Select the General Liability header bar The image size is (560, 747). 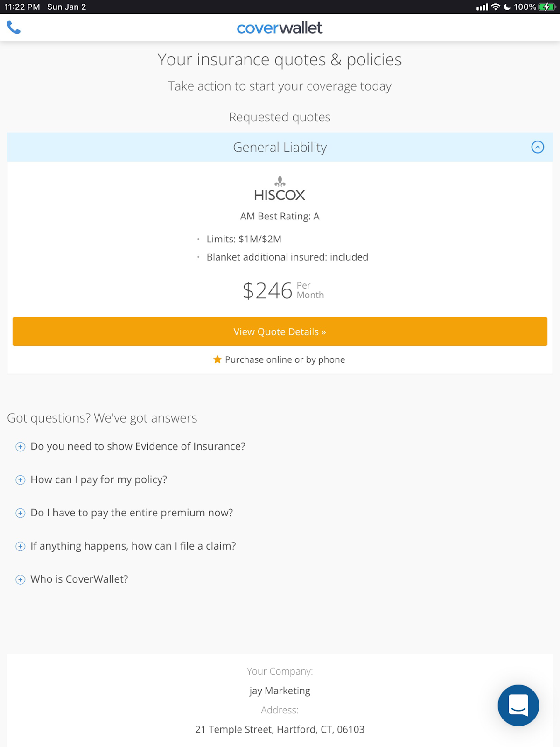pos(280,147)
